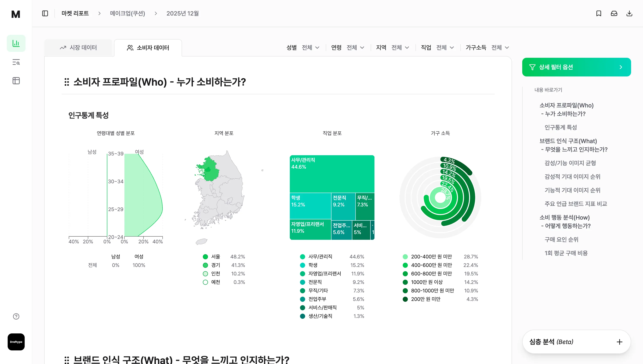Go to 마켓 리포트 breadcrumb
Viewport: 643px width, 364px height.
tap(75, 14)
